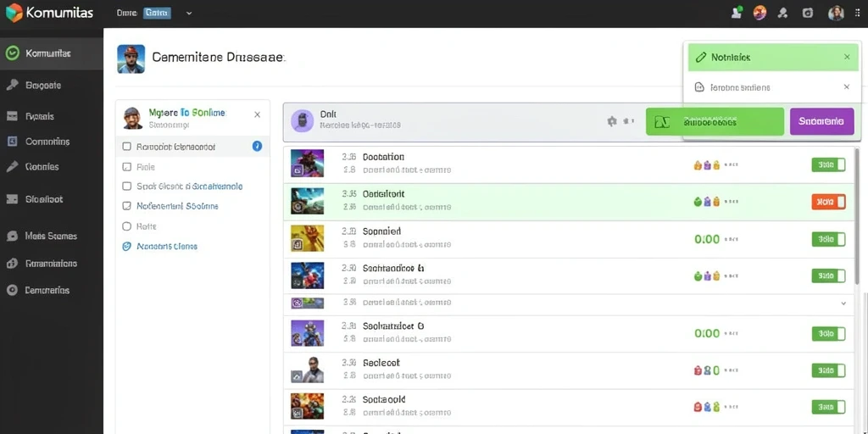
Task: Select the Rotte radio button
Action: pyautogui.click(x=127, y=226)
